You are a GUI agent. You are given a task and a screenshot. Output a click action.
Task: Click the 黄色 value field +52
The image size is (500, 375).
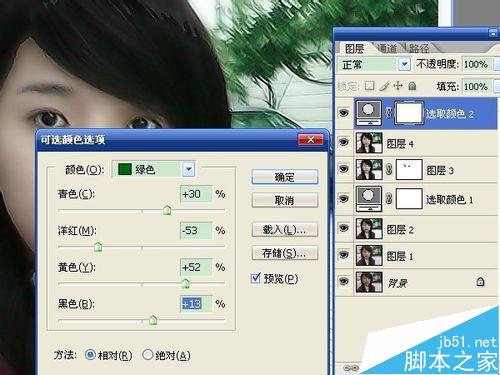point(196,267)
